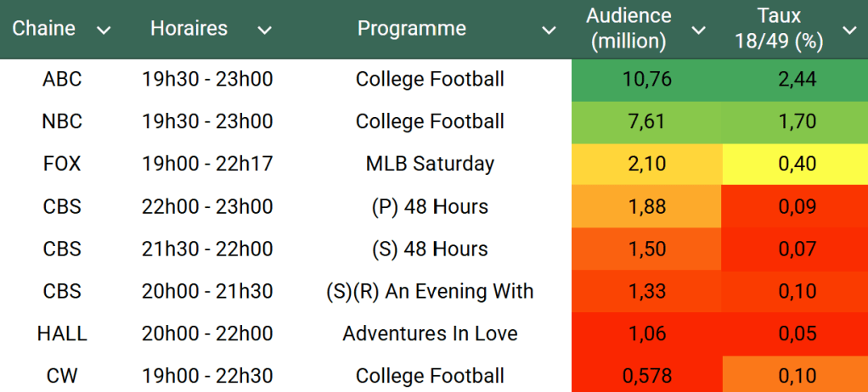The image size is (868, 392).
Task: Select the ABC channel cell
Action: pyautogui.click(x=62, y=80)
